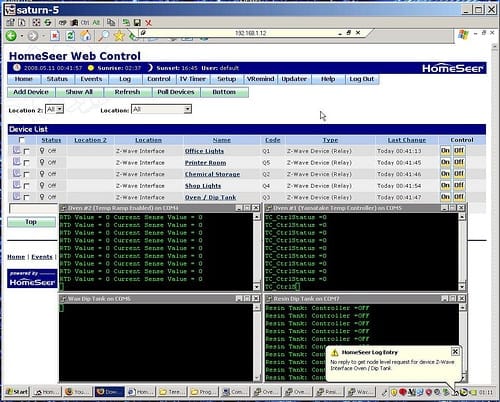Click the Windows Start button
The image size is (500, 402).
(17, 392)
